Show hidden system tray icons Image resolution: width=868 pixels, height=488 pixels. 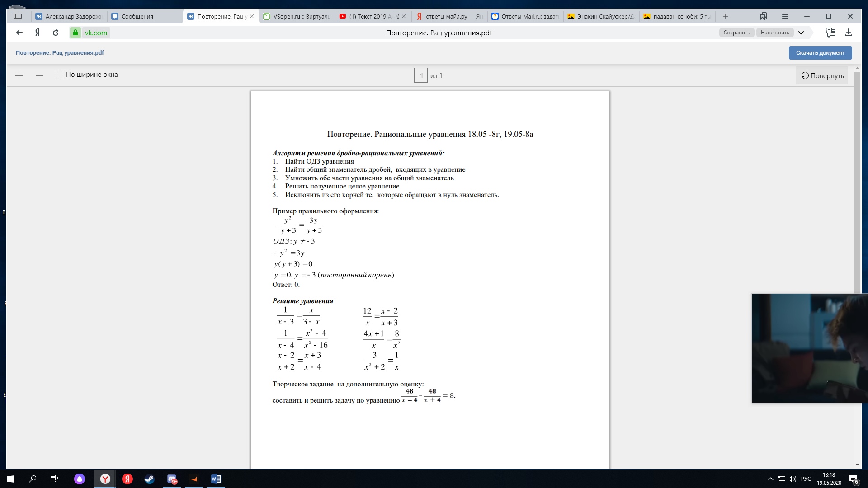(x=771, y=479)
